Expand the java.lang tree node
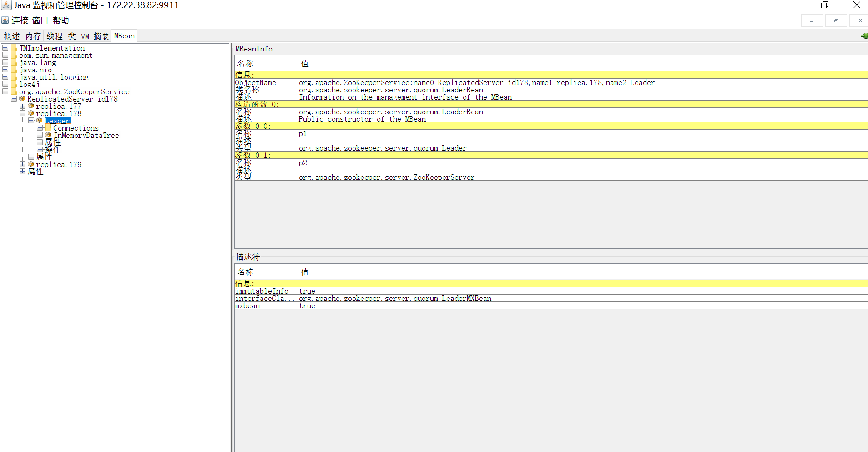Screen dimensions: 868x452 coord(5,62)
